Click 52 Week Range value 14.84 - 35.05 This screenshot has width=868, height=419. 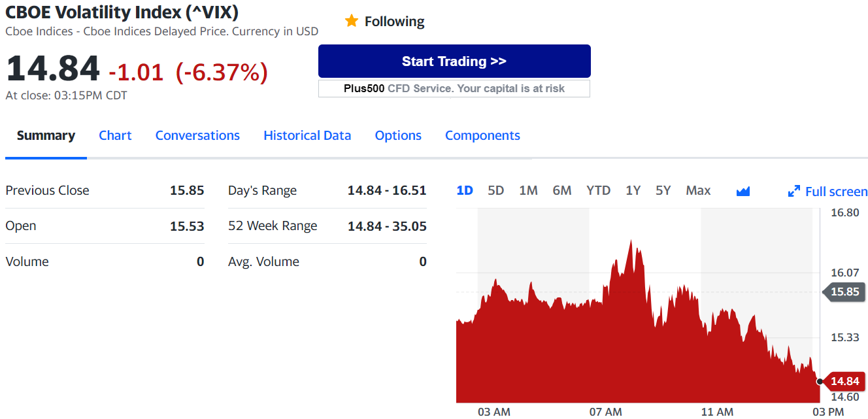coord(387,226)
